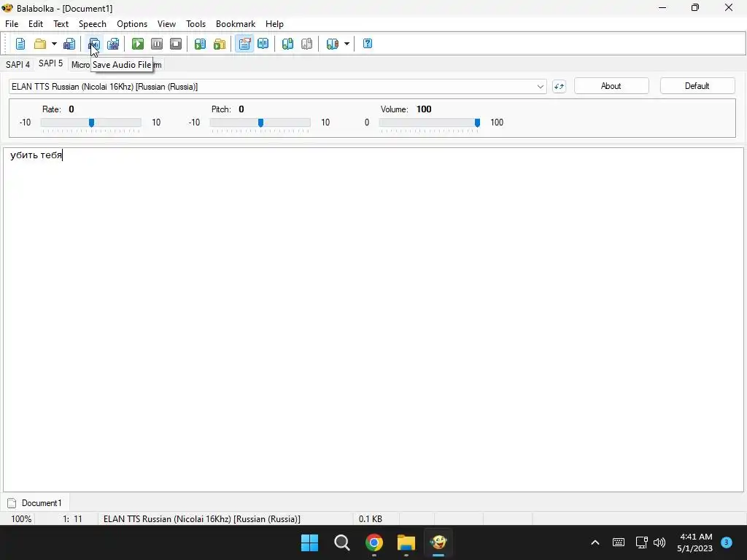
Task: Click the About button
Action: (611, 86)
